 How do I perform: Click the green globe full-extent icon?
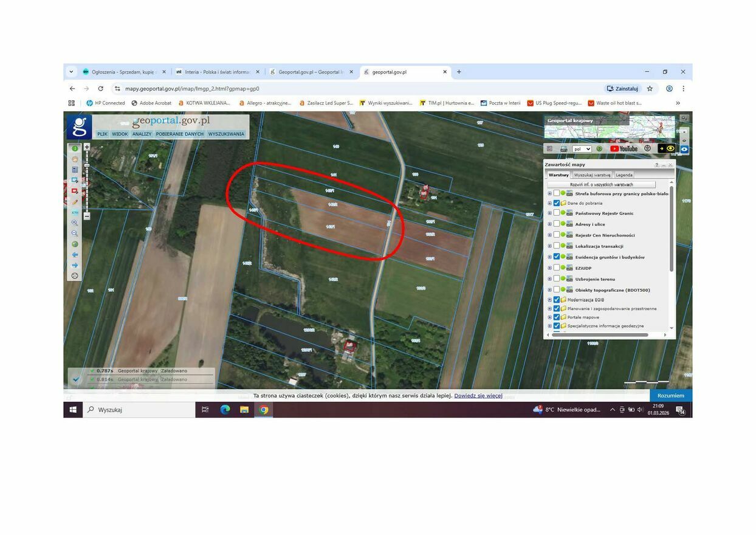(75, 244)
